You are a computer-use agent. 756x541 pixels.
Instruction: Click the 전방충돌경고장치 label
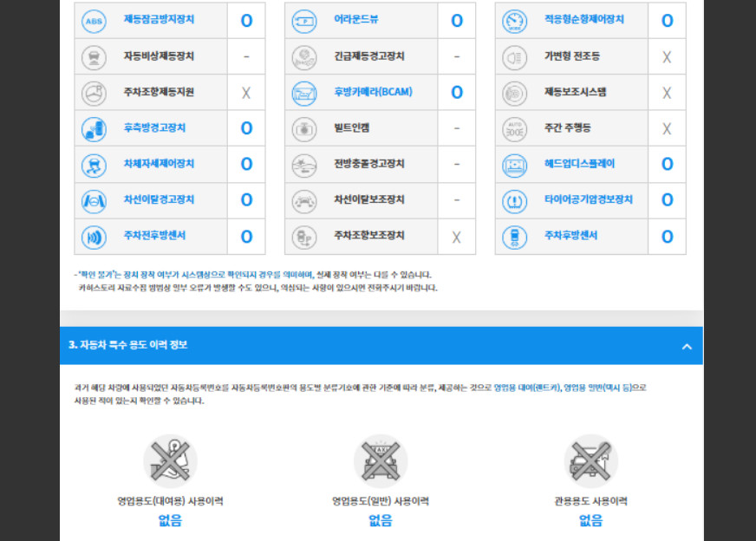(x=368, y=164)
